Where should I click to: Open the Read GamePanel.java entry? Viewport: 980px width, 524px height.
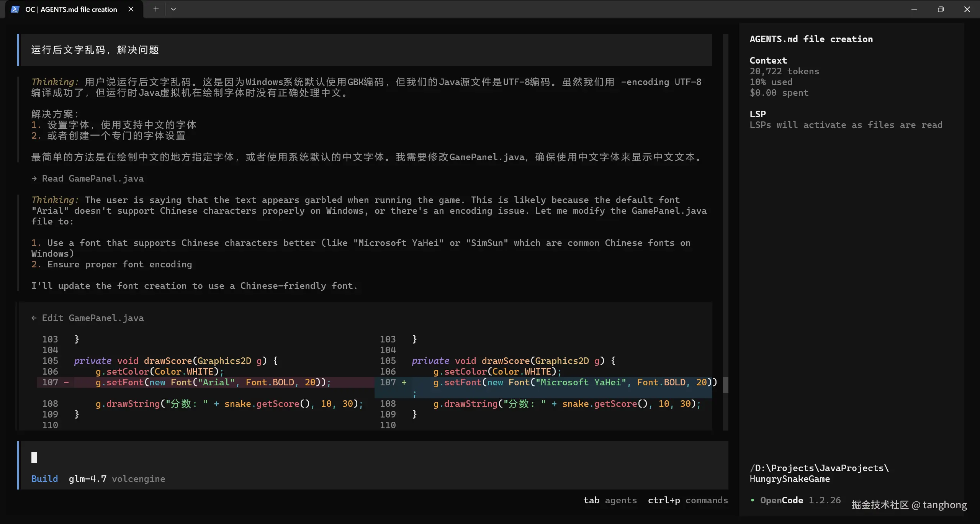(93, 178)
